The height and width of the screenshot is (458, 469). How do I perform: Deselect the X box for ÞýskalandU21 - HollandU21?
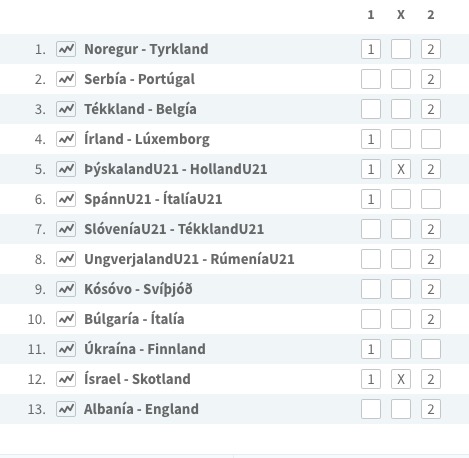pyautogui.click(x=401, y=169)
